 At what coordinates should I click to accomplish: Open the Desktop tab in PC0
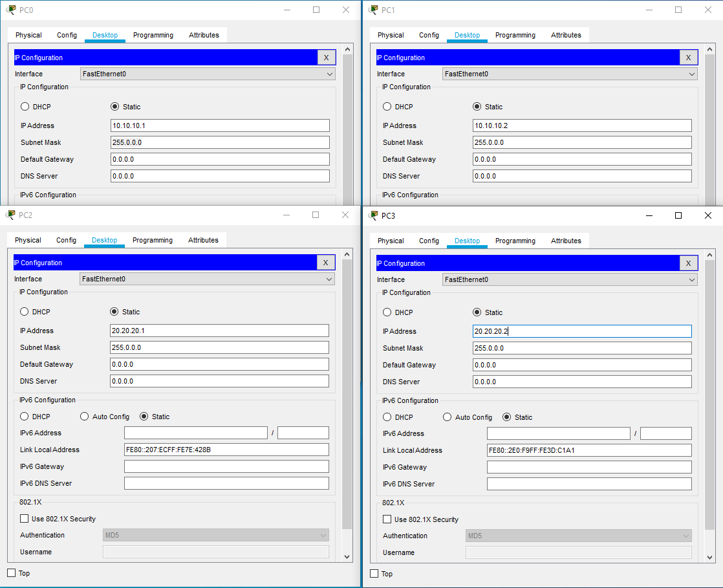[x=105, y=35]
